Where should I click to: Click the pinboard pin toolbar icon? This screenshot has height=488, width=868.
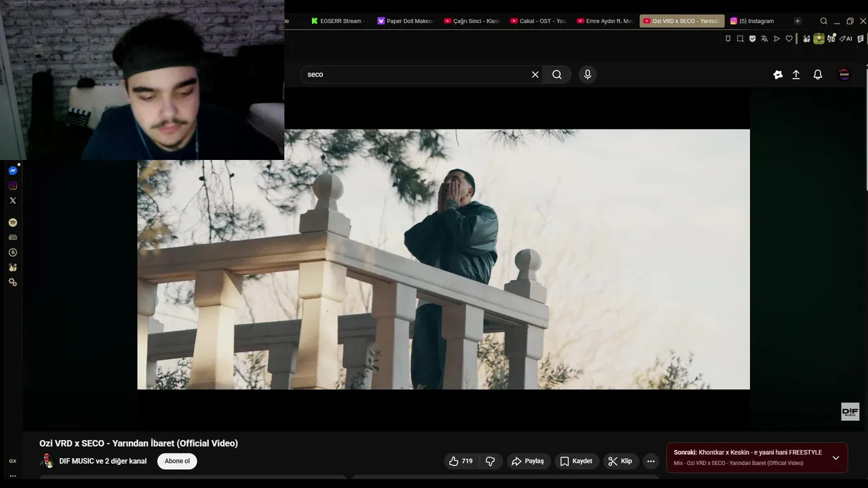tap(728, 39)
